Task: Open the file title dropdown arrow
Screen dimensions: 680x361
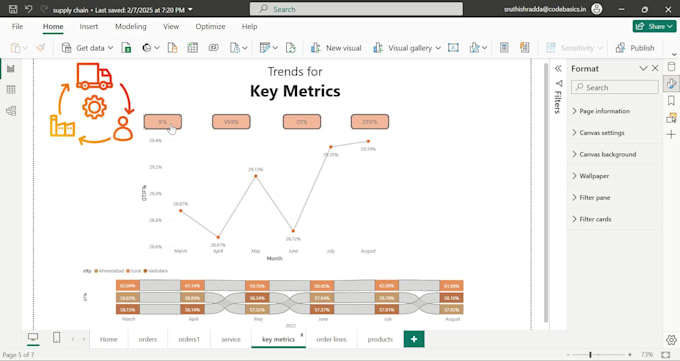Action: [190, 10]
